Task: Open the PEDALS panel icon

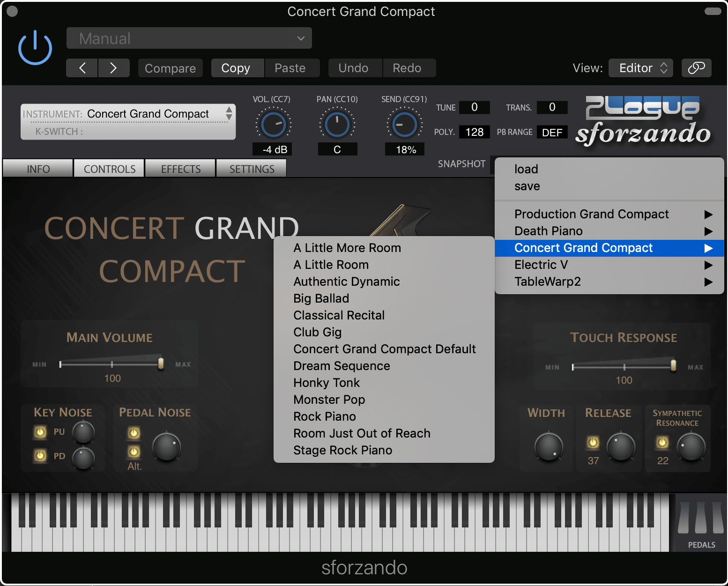Action: click(x=701, y=523)
